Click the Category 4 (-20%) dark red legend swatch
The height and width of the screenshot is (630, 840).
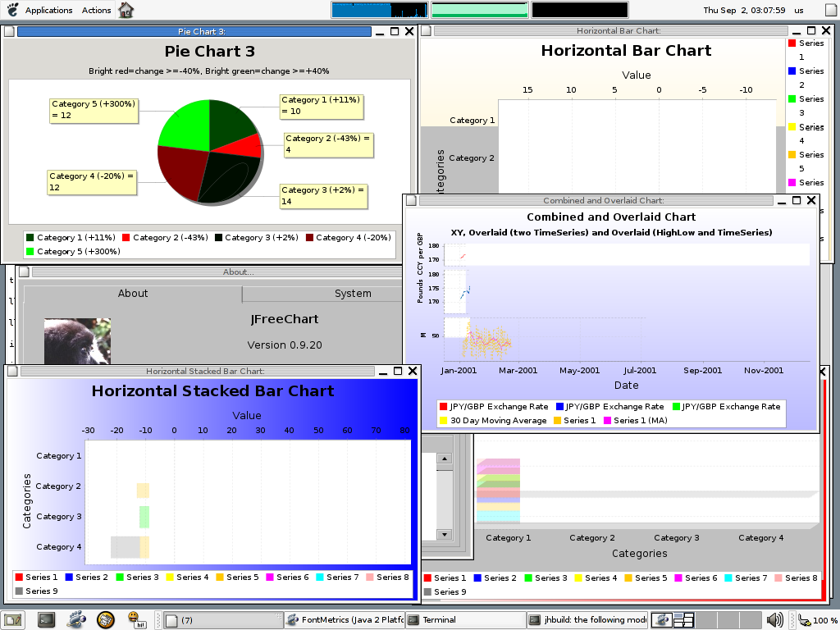309,237
